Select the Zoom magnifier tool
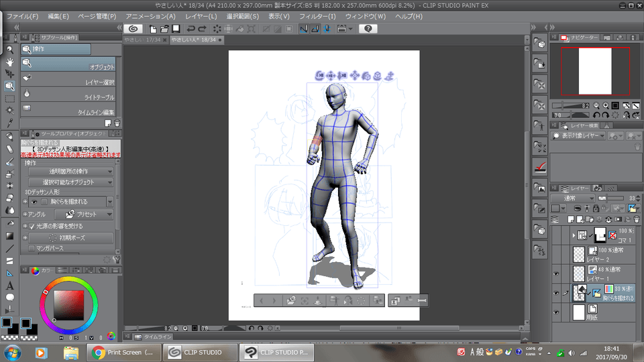 [x=9, y=50]
